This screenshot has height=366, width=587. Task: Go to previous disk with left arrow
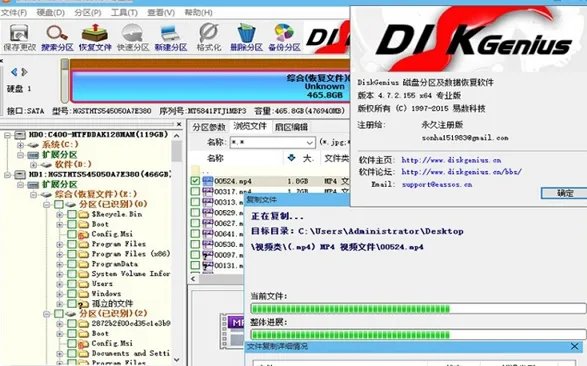pos(14,72)
